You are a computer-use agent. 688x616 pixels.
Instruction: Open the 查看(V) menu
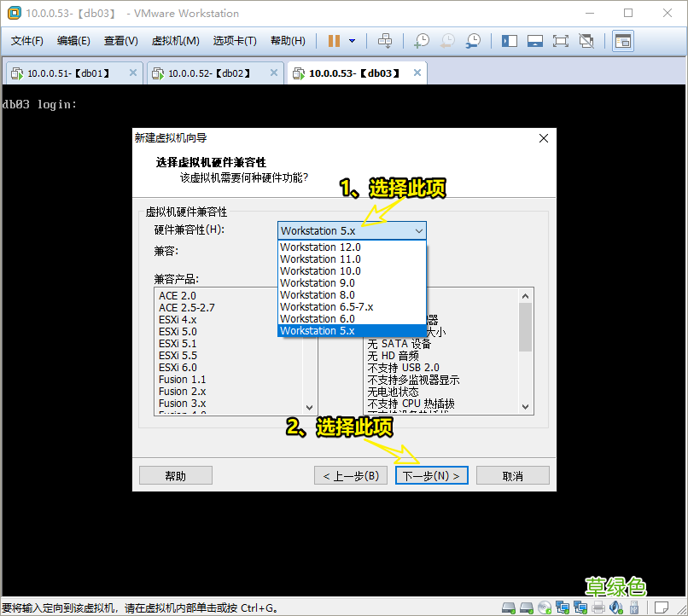pyautogui.click(x=120, y=41)
